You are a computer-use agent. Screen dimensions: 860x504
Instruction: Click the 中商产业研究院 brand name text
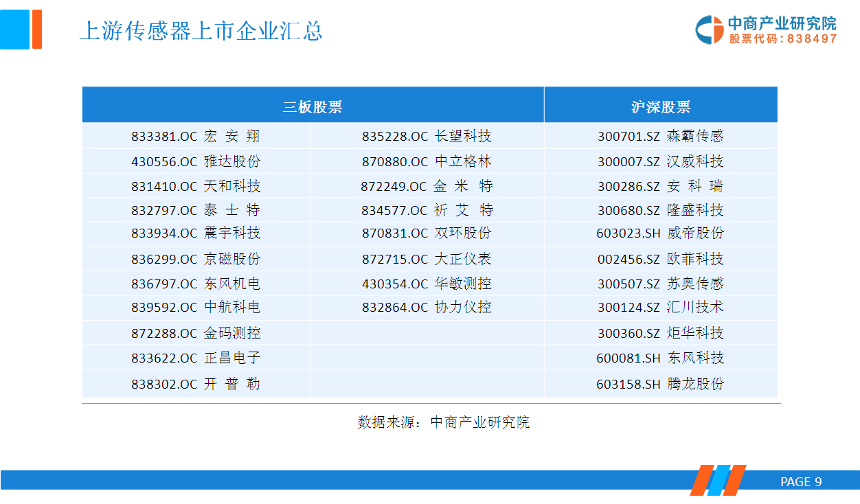point(782,23)
